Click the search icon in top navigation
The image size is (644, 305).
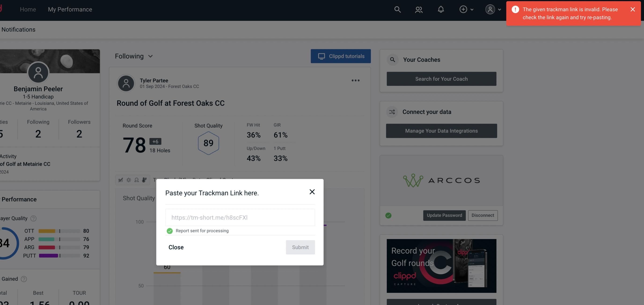click(x=397, y=9)
